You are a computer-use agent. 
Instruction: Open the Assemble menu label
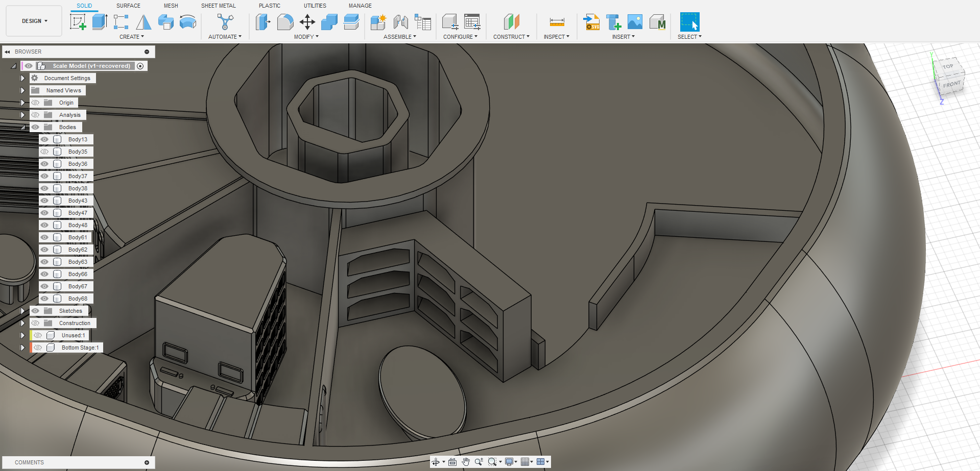[x=400, y=37]
